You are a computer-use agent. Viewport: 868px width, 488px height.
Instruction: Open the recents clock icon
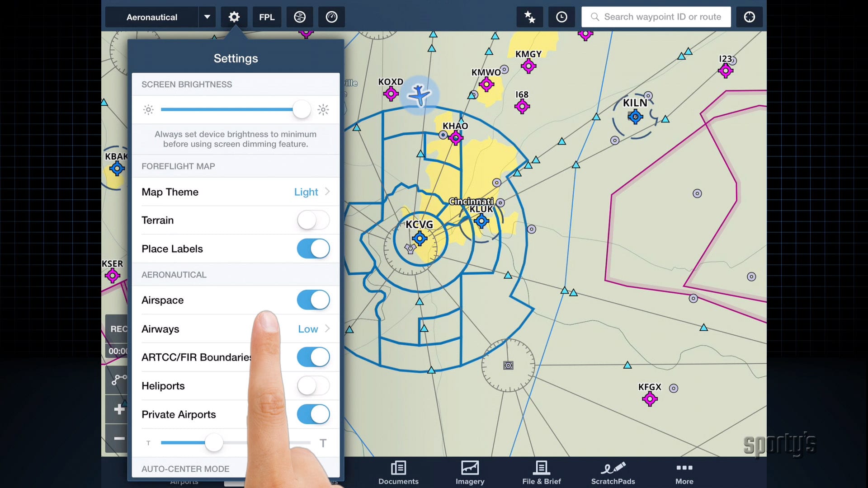click(x=561, y=17)
